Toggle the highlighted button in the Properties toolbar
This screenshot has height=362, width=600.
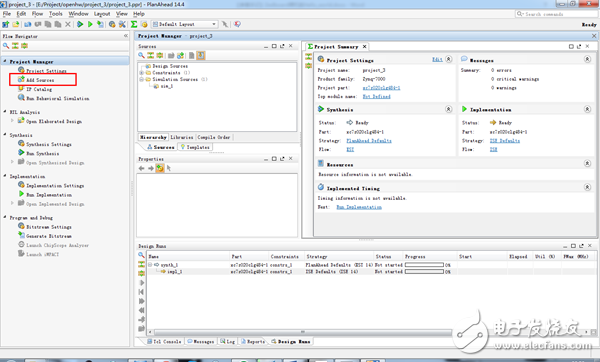(x=160, y=168)
